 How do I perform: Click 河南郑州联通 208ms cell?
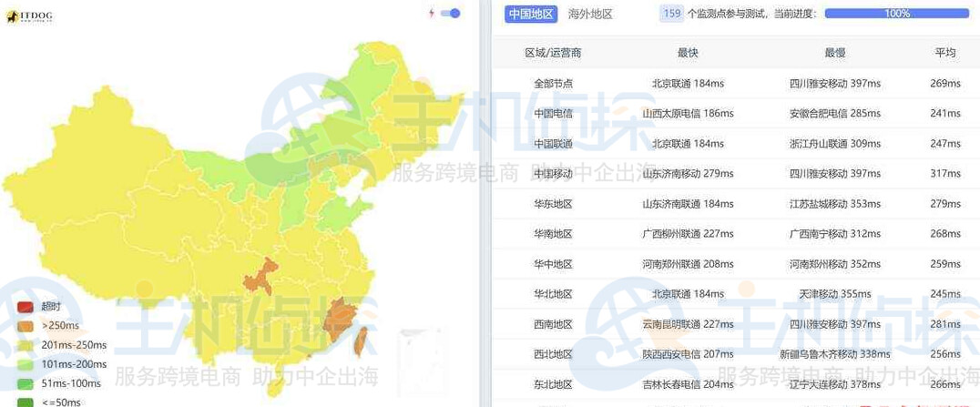[688, 264]
